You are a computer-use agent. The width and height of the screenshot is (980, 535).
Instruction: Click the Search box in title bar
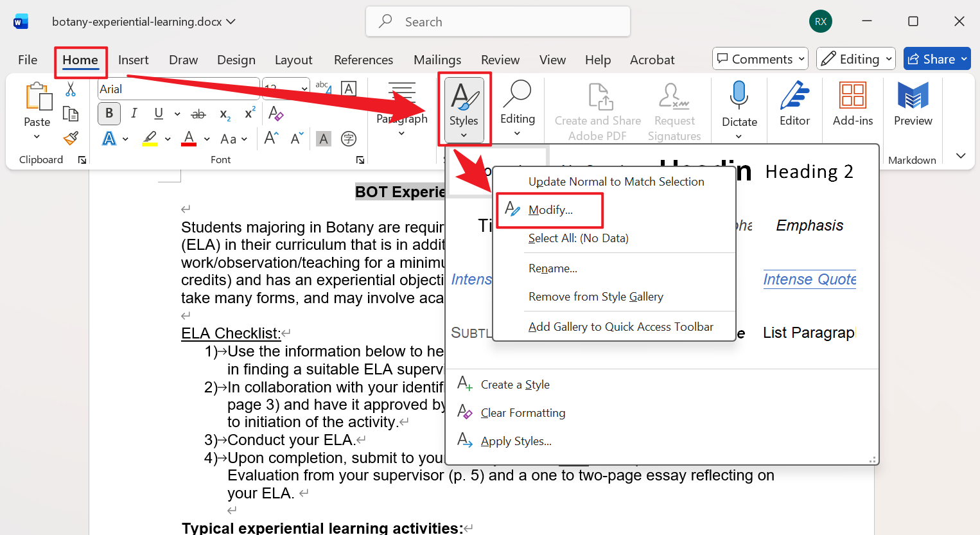coord(498,22)
